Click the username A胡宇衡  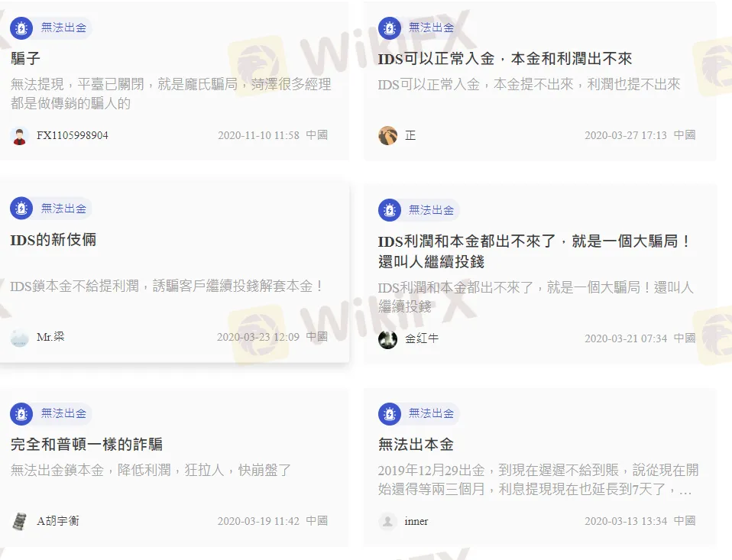pos(58,521)
